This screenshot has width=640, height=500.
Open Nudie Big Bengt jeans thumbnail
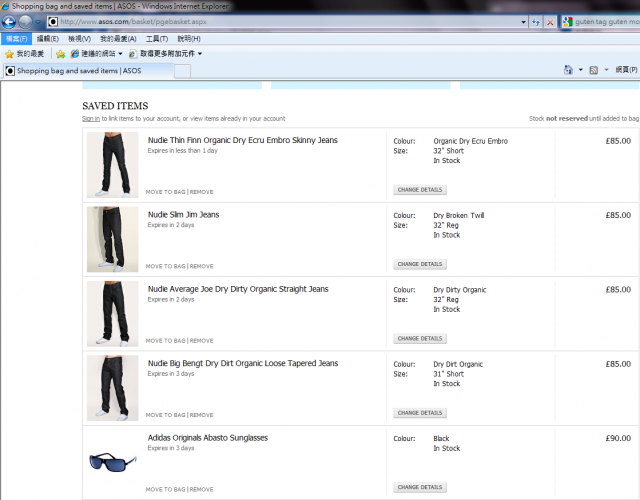(x=112, y=388)
